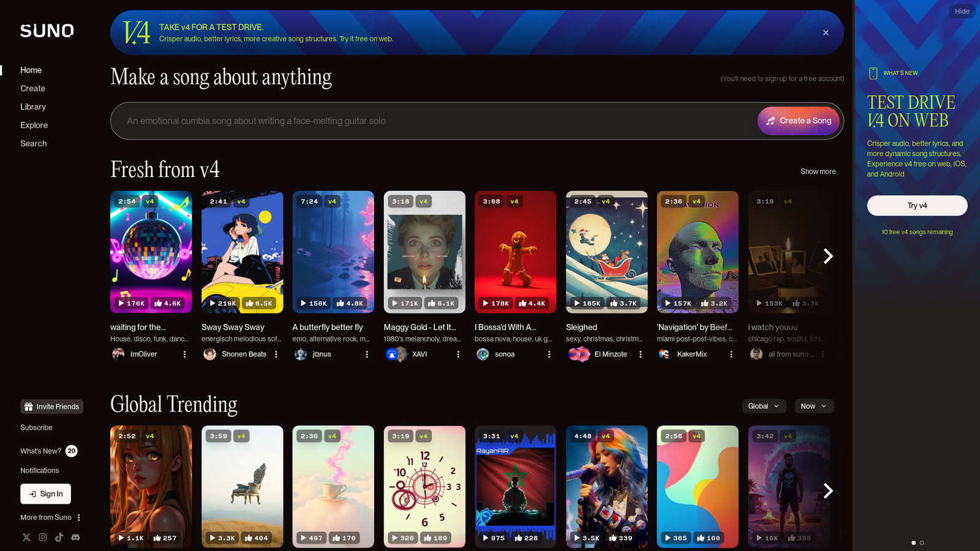Click song title 'Sway Sway Sway'
The image size is (980, 551).
pyautogui.click(x=233, y=328)
